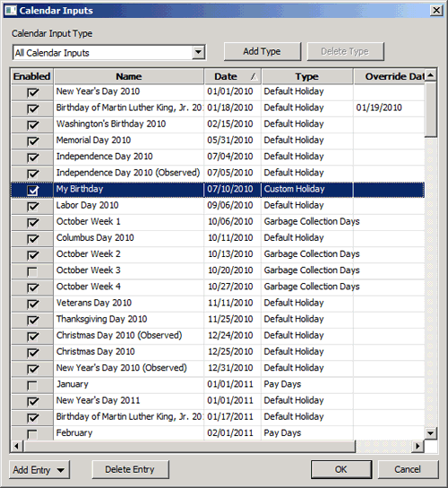This screenshot has width=448, height=488.
Task: Select the My Birthday name cell
Action: [x=129, y=189]
